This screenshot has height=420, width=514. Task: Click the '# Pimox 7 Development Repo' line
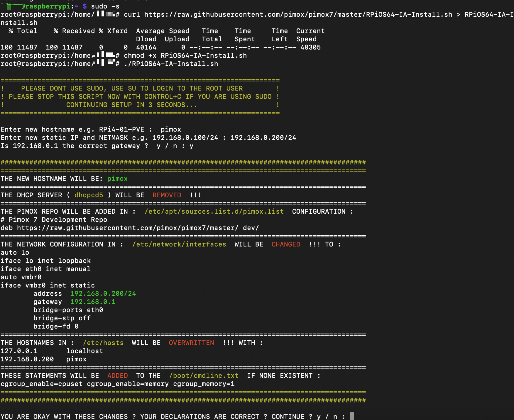[54, 220]
